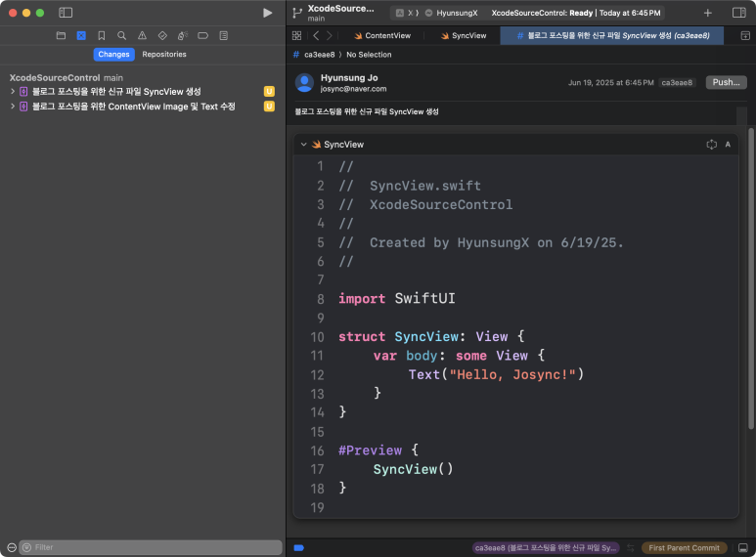Select the SyncView 생성 commit entry
756x557 pixels.
116,92
